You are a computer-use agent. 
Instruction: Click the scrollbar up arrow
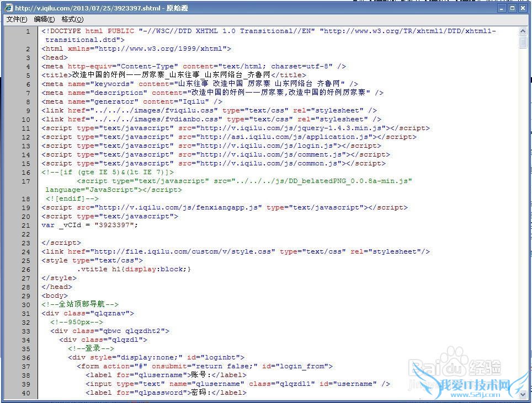(523, 31)
